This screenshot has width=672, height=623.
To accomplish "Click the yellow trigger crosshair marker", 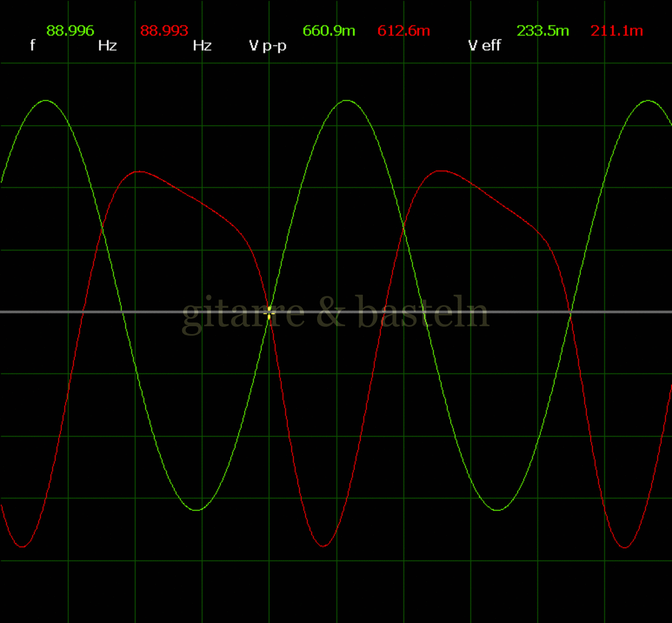I will pos(269,313).
